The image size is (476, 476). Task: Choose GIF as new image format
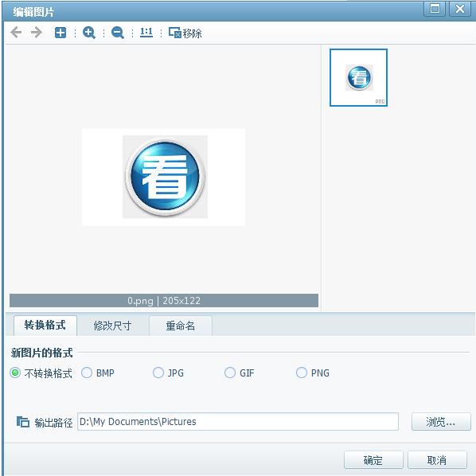240,373
